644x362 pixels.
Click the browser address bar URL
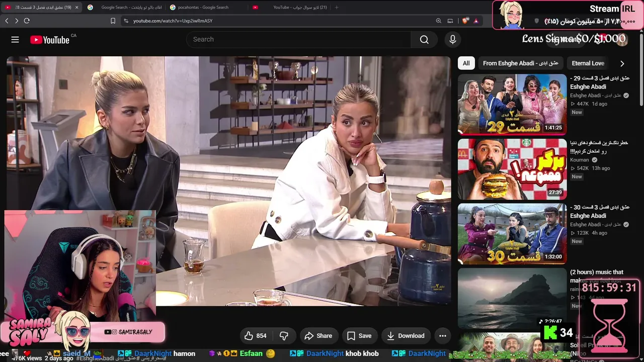point(173,21)
